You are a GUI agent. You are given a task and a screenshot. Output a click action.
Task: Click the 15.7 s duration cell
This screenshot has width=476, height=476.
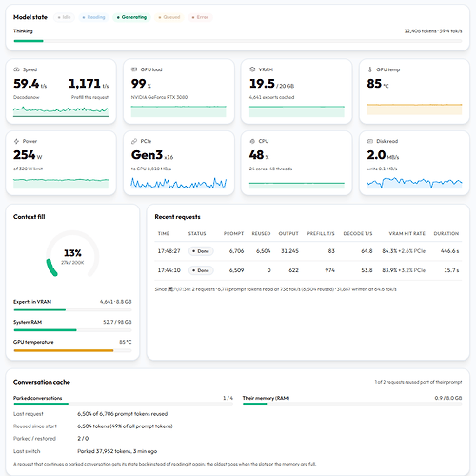451,270
